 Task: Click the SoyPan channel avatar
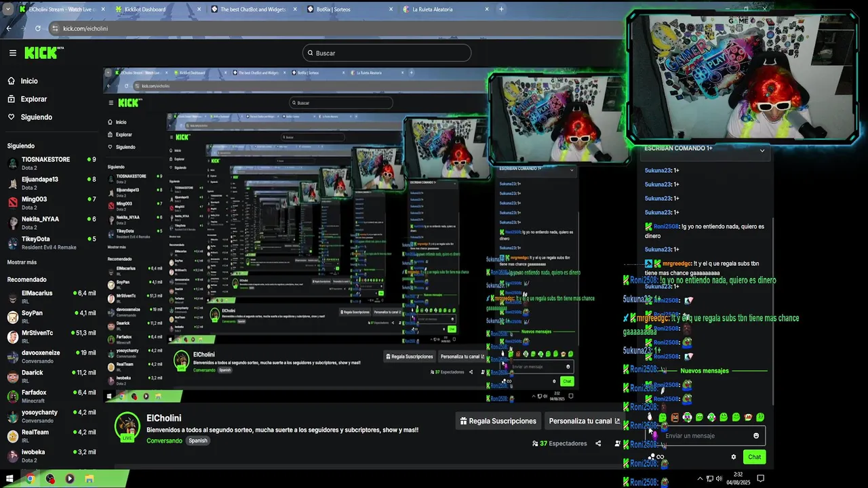click(x=12, y=317)
